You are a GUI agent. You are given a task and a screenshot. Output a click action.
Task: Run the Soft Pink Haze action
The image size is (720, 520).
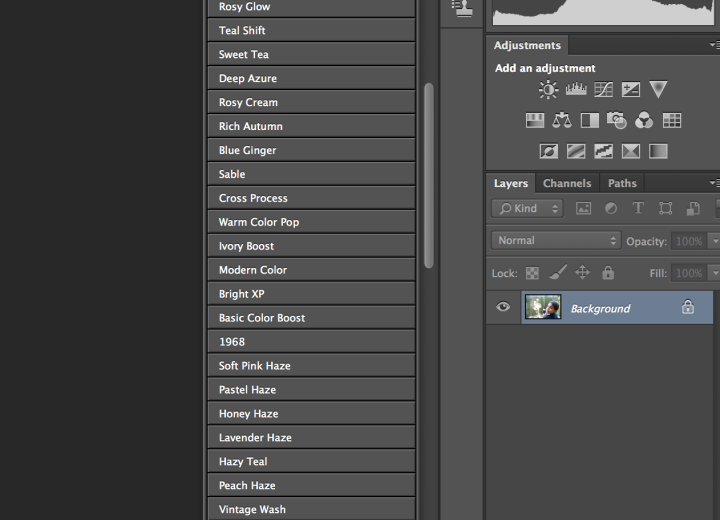pyautogui.click(x=311, y=366)
